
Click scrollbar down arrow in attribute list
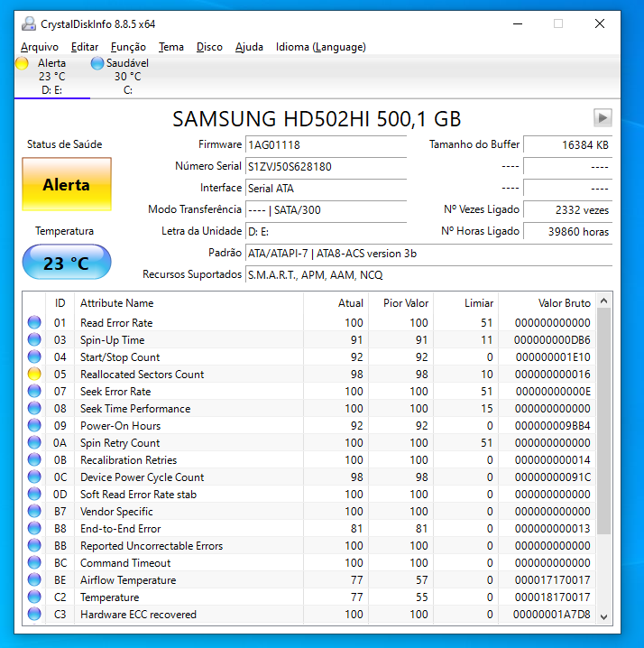click(604, 617)
